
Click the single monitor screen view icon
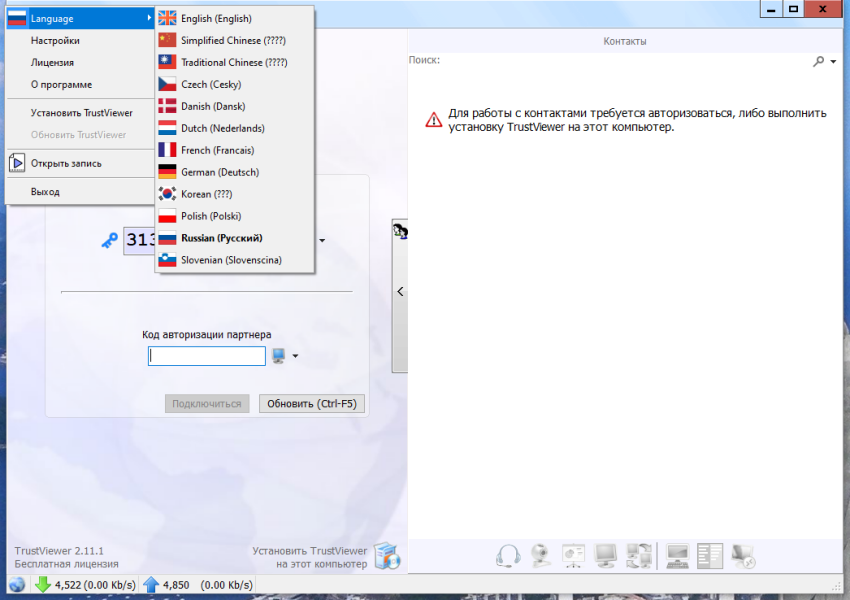coord(606,556)
